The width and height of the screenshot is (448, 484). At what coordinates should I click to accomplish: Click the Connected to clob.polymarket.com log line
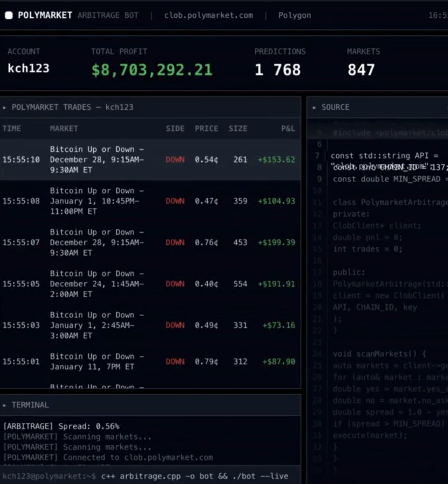point(108,457)
